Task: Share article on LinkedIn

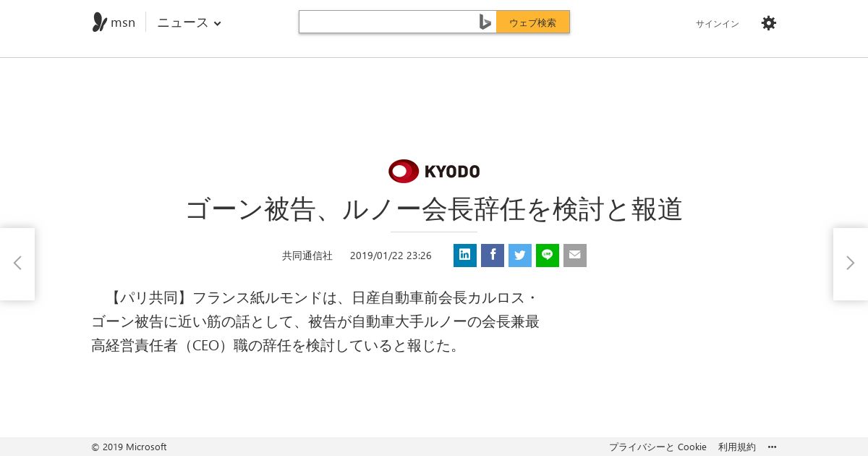Action: pos(465,256)
